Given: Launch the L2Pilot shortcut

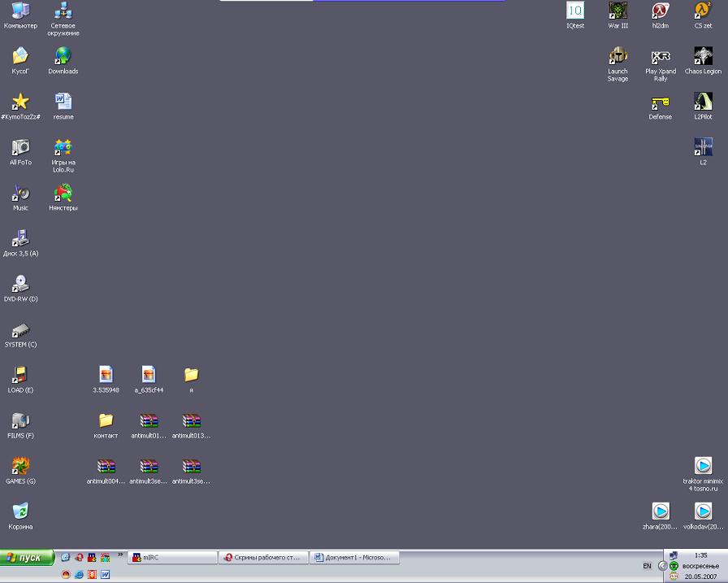Looking at the screenshot, I should coord(704,106).
